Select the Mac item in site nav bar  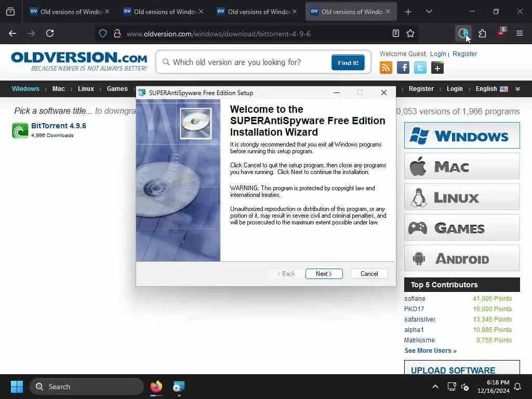(x=58, y=88)
